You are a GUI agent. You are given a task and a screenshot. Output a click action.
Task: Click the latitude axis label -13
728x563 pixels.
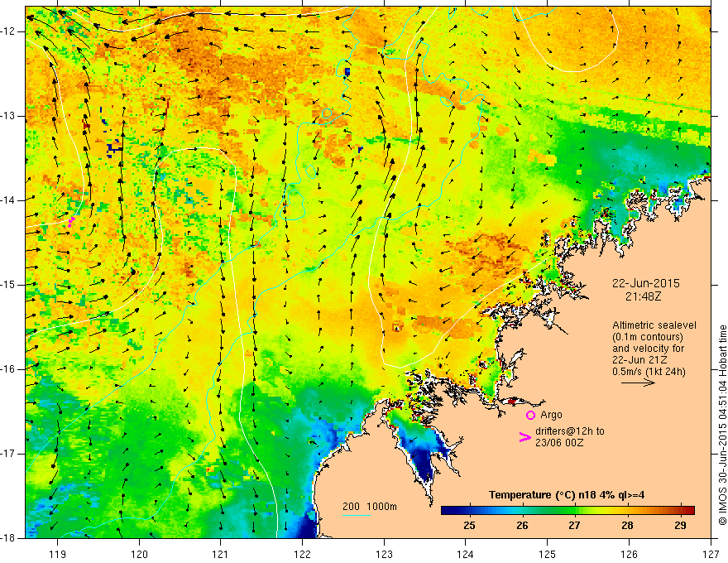[9, 116]
